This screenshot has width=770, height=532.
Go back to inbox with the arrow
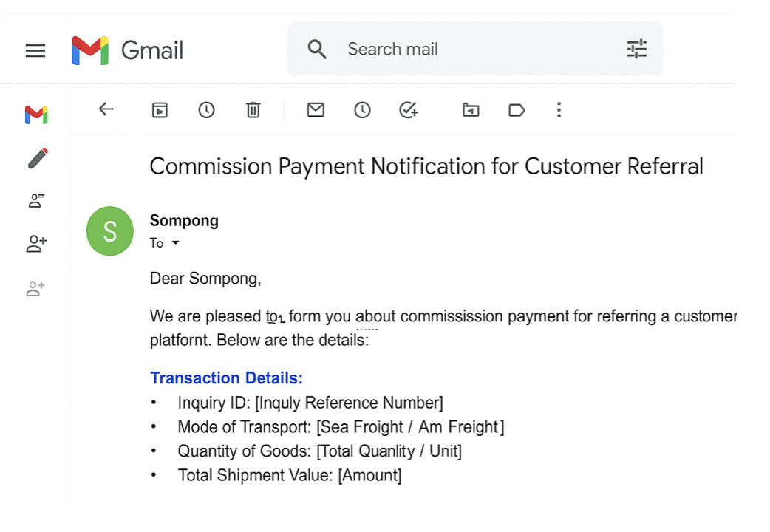coord(106,109)
